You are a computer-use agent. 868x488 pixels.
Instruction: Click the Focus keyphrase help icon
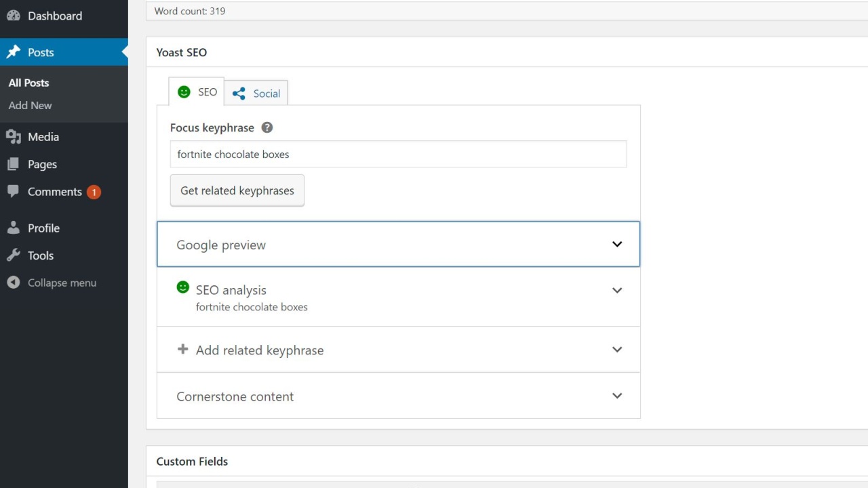[x=267, y=127]
